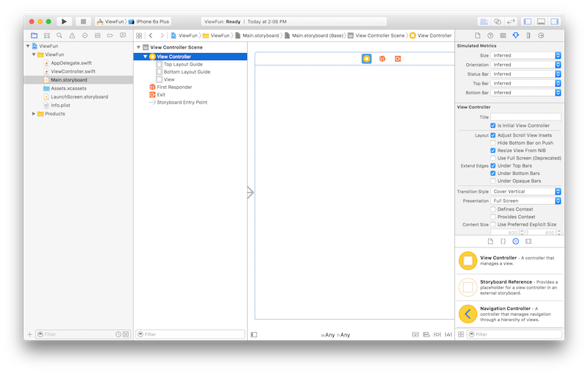Show the Media library
This screenshot has height=374, width=588.
[528, 242]
